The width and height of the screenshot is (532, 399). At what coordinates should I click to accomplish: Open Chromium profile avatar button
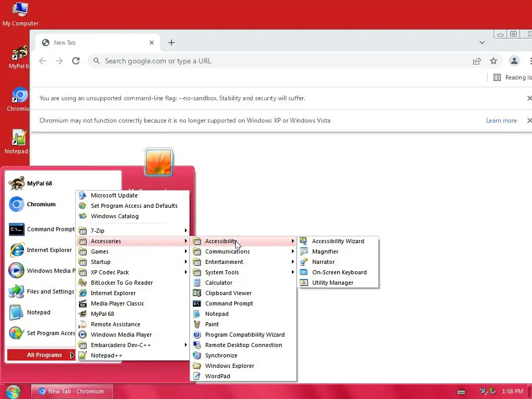point(514,61)
